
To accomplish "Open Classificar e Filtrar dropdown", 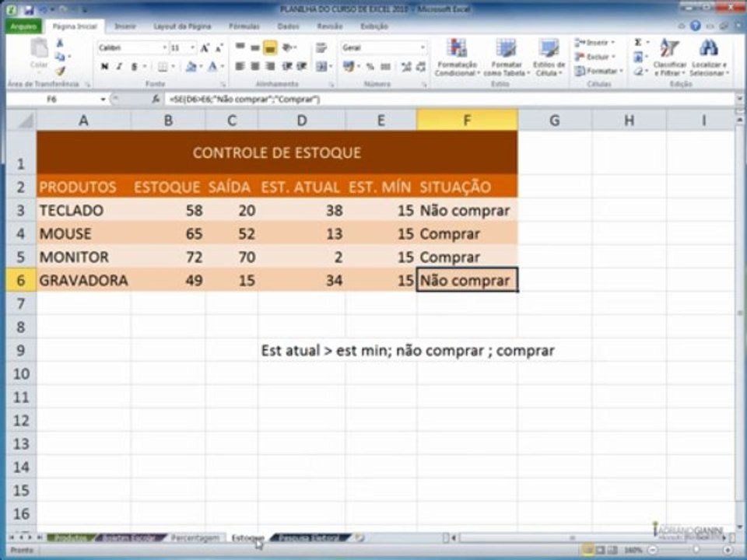I will coord(669,57).
